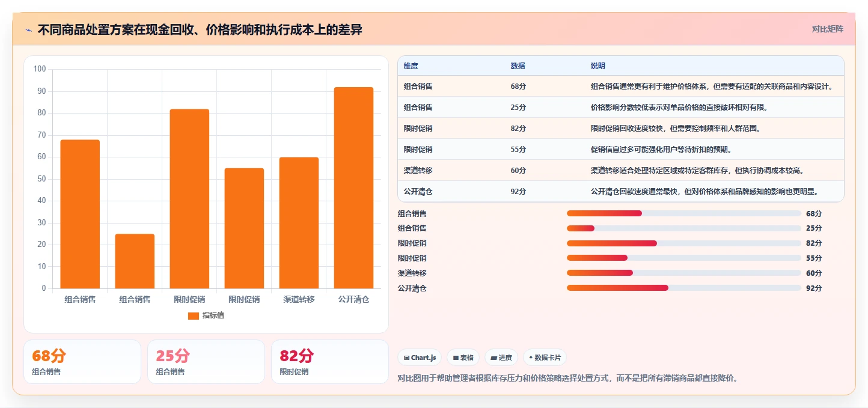Click the 100 y-axis tick label
The width and height of the screenshot is (868, 408).
pos(40,69)
